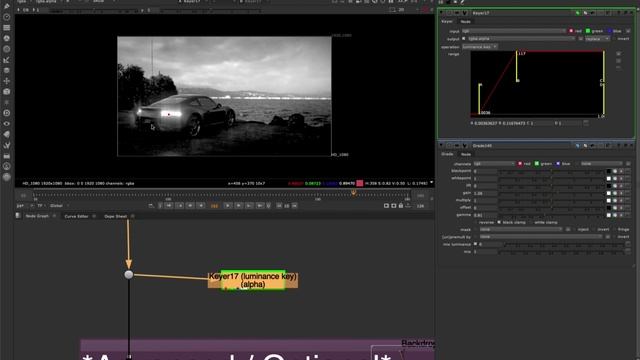Click the mix slider in Grade panel
Screen dimensions: 640x360
(x=562, y=252)
